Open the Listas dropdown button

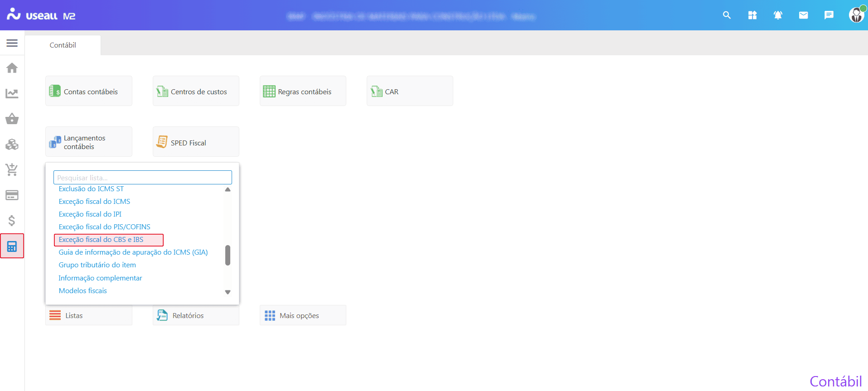(x=89, y=315)
